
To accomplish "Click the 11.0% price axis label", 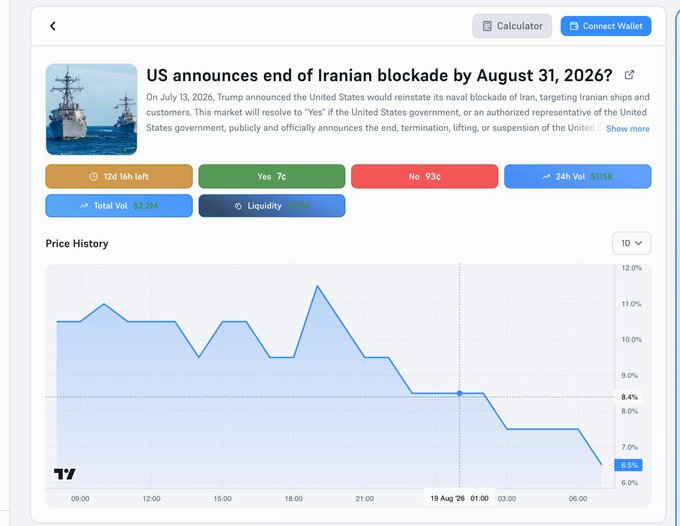I will point(631,304).
